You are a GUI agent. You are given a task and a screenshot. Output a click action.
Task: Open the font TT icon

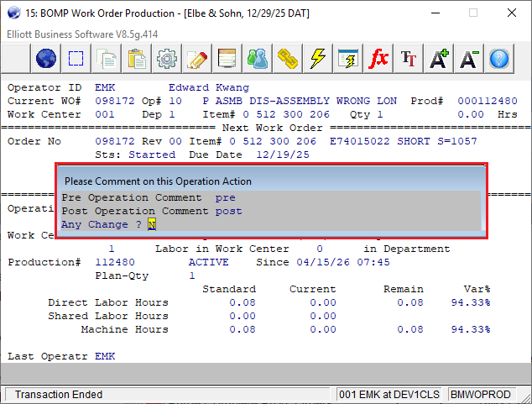(x=409, y=59)
